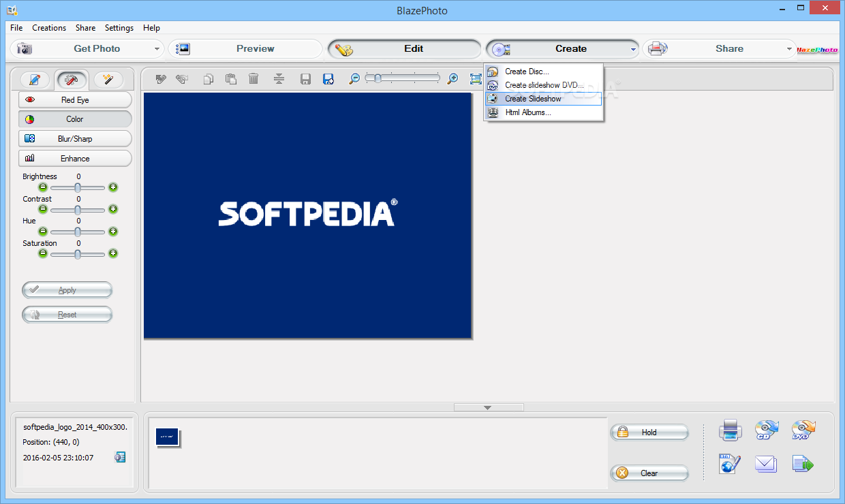
Task: Select the Blur/Sharp tool
Action: click(75, 139)
